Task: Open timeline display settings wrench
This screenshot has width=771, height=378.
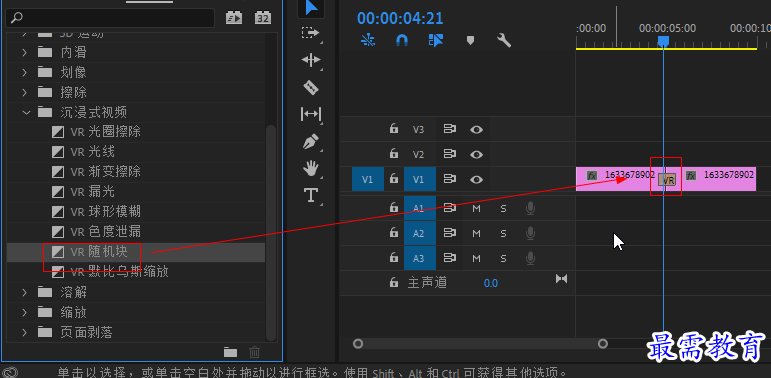Action: point(504,40)
